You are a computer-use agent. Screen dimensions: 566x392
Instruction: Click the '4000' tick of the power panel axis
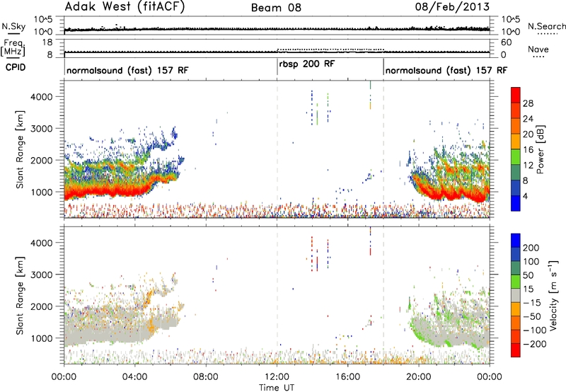tap(42, 97)
